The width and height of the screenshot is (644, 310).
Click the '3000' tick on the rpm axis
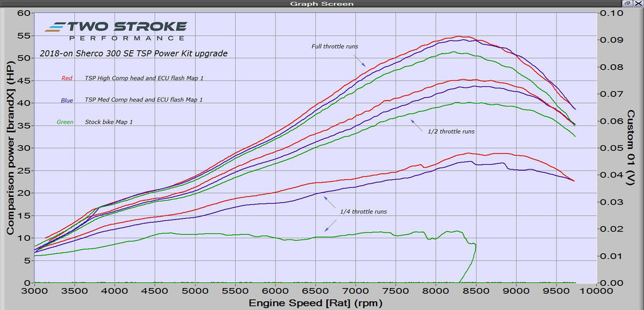35,292
